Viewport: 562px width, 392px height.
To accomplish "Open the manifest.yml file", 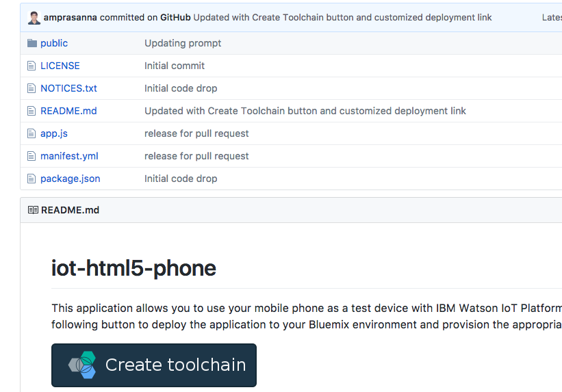I will (x=69, y=156).
